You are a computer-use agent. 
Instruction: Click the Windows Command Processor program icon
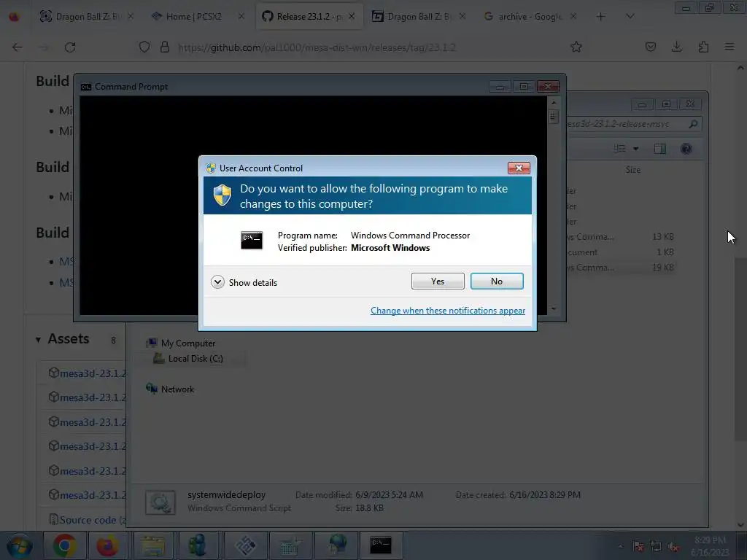[251, 241]
